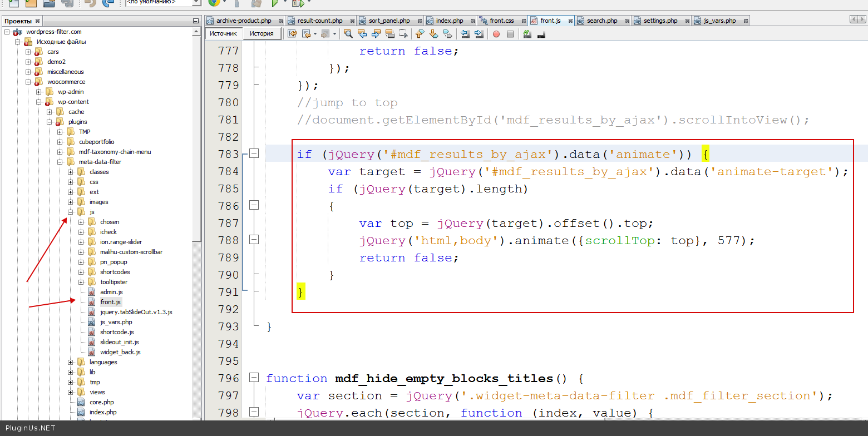
Task: Select core.php in the project tree
Action: click(101, 402)
